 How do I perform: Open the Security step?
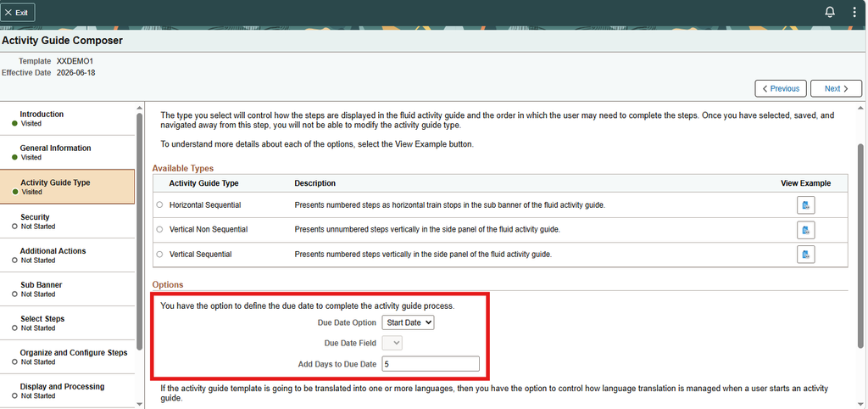click(x=68, y=221)
